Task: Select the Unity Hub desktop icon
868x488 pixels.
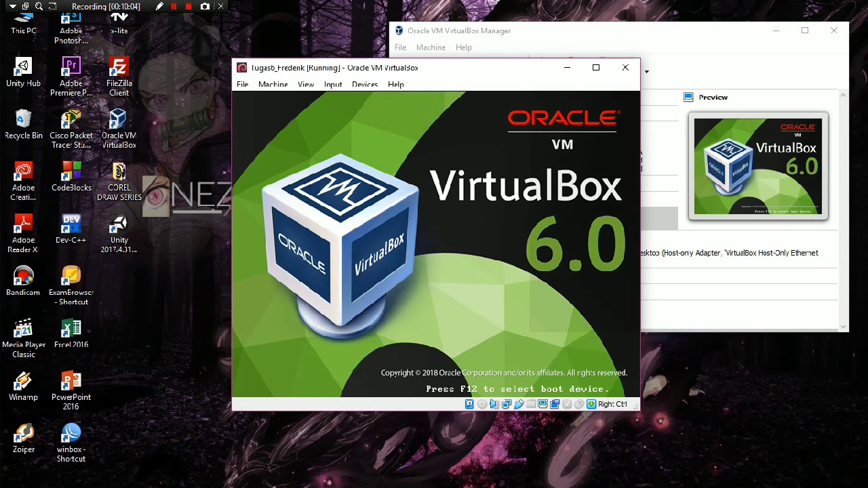Action: coord(23,73)
